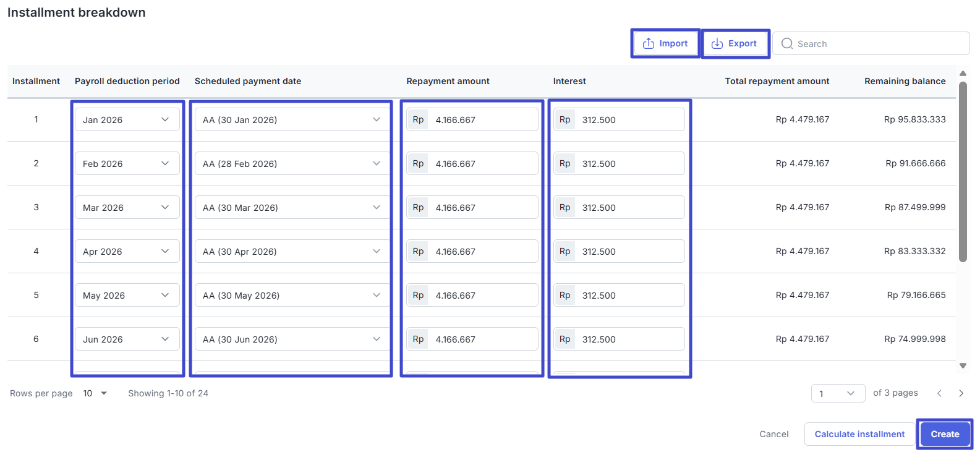Click the magnifier icon in Search
This screenshot has width=980, height=452.
click(787, 44)
